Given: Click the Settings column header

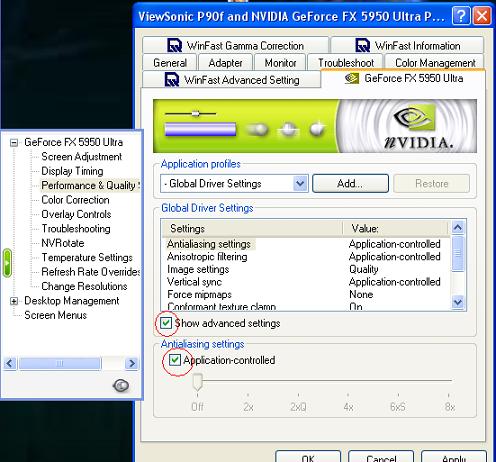Looking at the screenshot, I should pyautogui.click(x=252, y=229).
